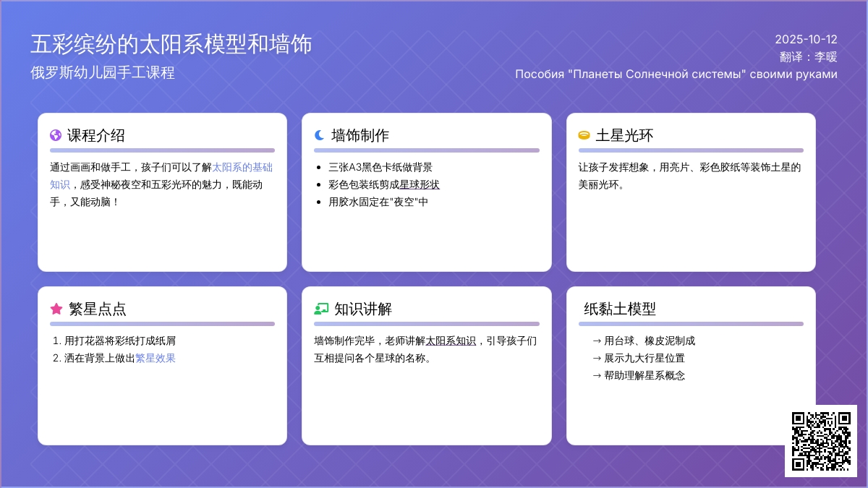Click the gradient divider bar under 土星光环
Image resolution: width=868 pixels, height=488 pixels.
(x=691, y=150)
